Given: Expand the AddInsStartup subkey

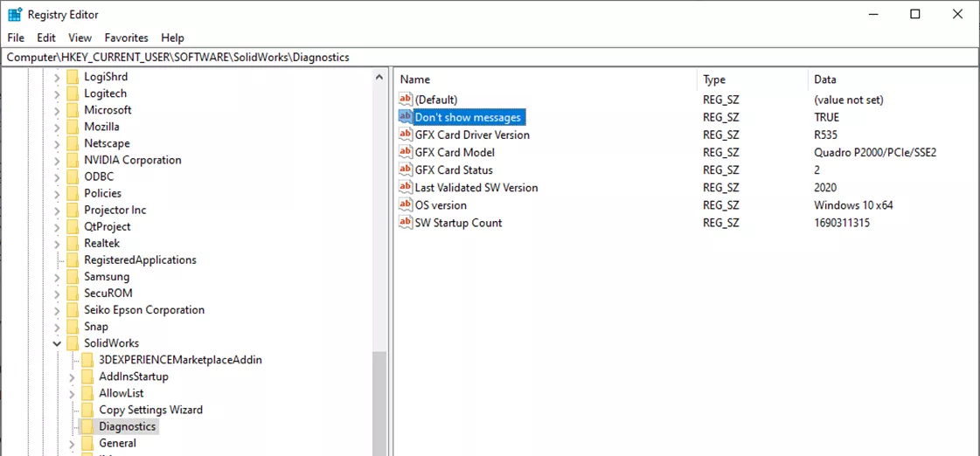Looking at the screenshot, I should [x=72, y=377].
